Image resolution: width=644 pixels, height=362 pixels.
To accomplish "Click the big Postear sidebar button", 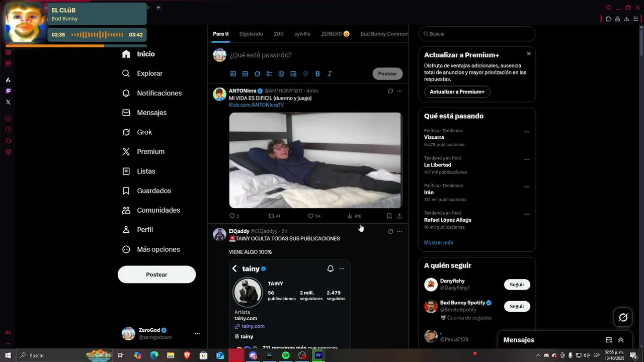I will pos(156,275).
